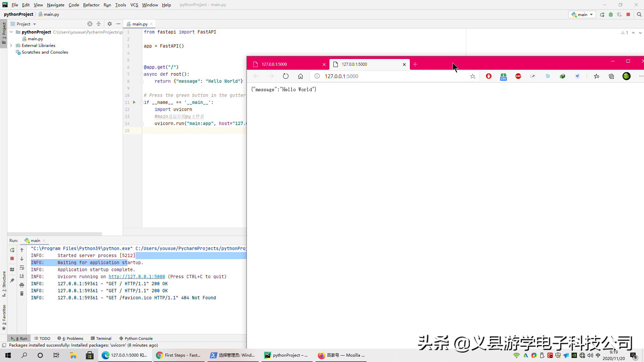Expand External Libraries tree node
This screenshot has width=644, height=362.
(x=11, y=45)
